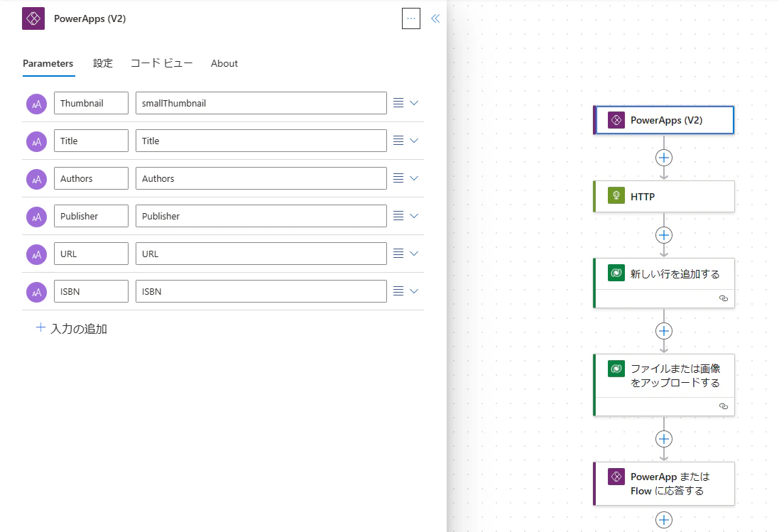Click the PowerApps (V2) panel title text

click(x=90, y=18)
